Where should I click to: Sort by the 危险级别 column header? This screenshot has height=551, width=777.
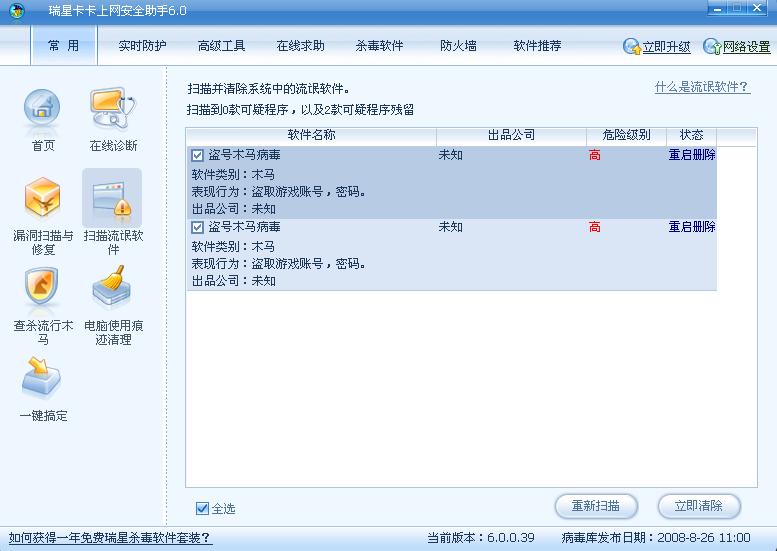[x=626, y=135]
